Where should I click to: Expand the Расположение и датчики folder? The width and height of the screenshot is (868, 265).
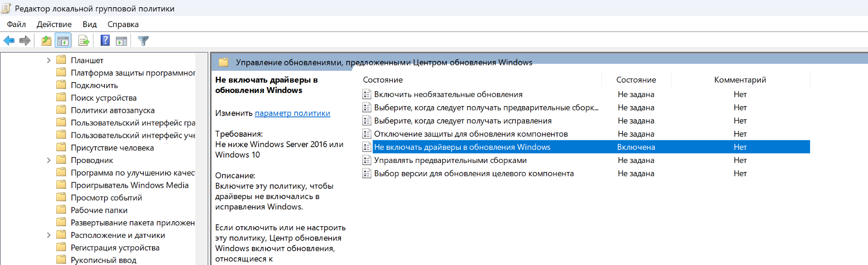49,235
